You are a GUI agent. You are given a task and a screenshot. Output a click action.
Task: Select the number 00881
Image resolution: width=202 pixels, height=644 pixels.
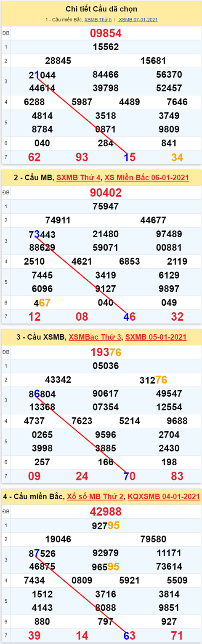click(x=169, y=247)
